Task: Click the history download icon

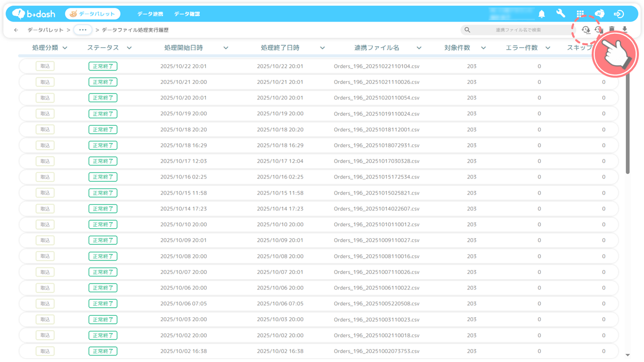Action: 586,30
